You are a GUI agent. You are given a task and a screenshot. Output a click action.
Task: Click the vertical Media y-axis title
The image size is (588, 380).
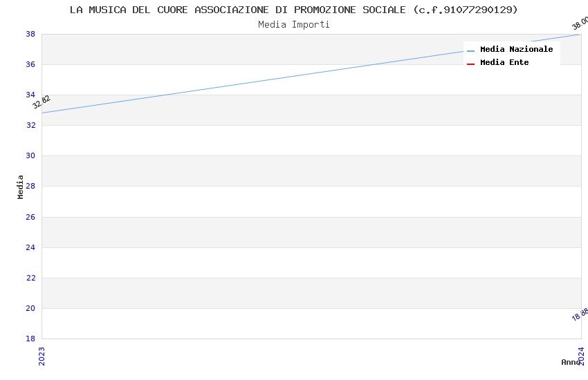pos(21,187)
